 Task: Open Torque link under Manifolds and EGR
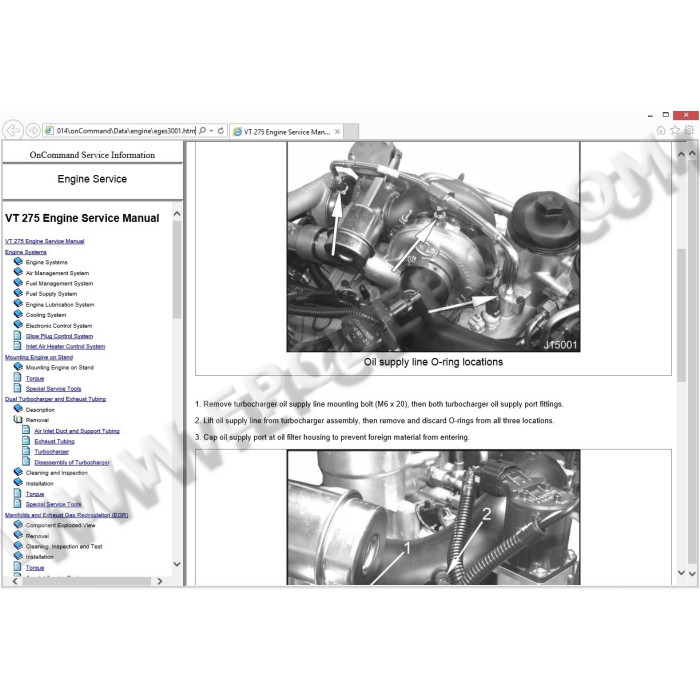point(35,567)
